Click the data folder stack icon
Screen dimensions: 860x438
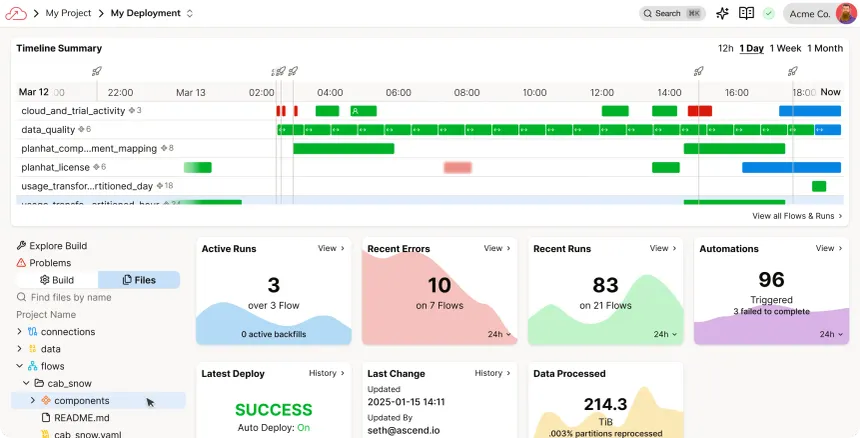click(x=32, y=349)
